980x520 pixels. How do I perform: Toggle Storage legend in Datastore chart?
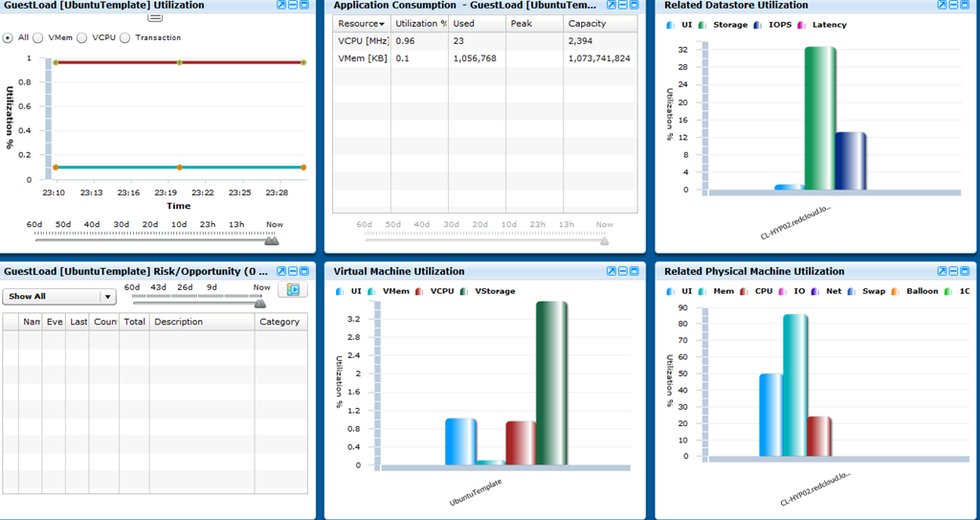[724, 25]
